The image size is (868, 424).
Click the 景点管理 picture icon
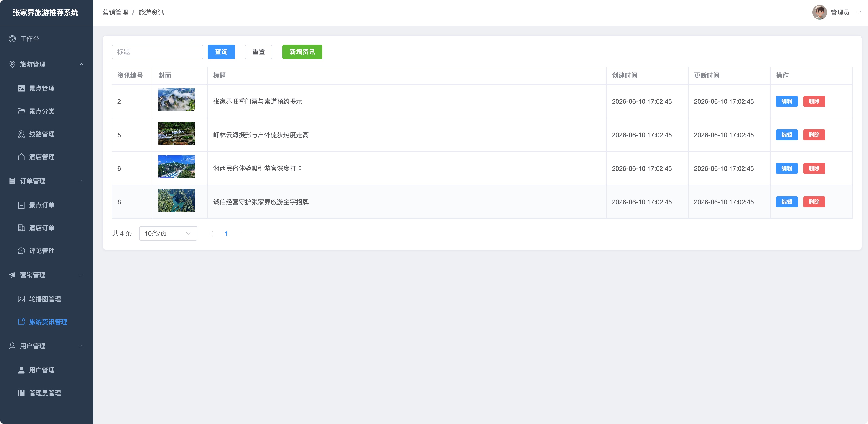(21, 88)
